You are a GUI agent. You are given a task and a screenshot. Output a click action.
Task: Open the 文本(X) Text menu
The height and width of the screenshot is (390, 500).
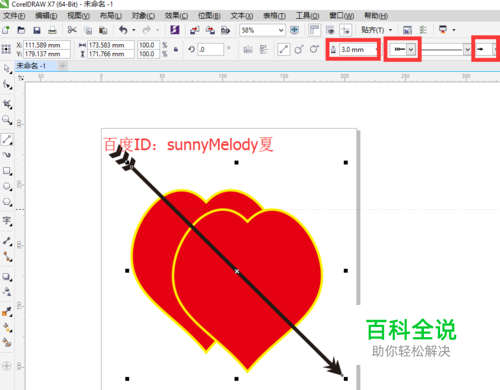point(242,16)
